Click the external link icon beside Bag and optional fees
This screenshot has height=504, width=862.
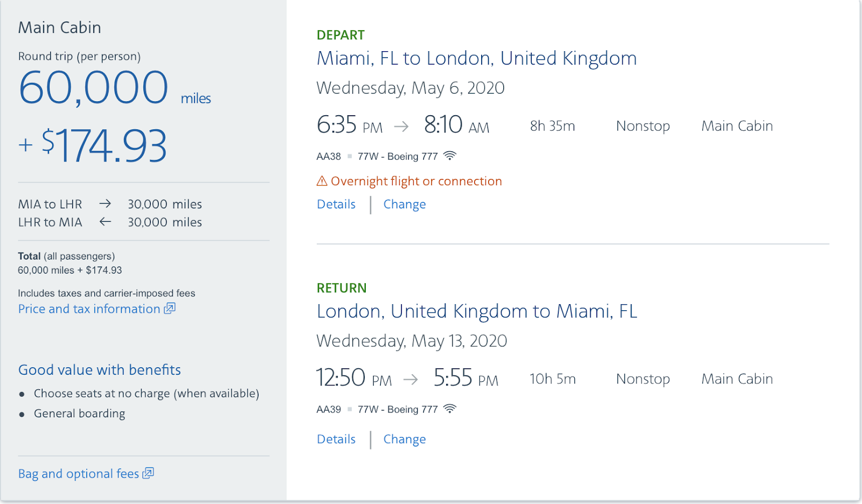click(148, 473)
